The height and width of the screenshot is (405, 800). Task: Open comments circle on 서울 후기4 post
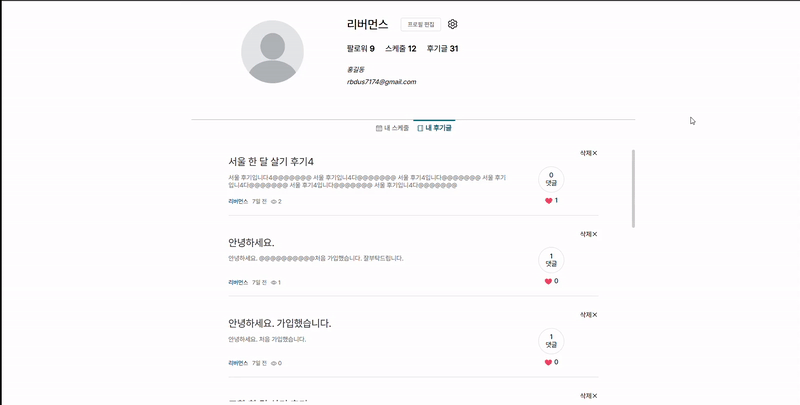coord(551,179)
